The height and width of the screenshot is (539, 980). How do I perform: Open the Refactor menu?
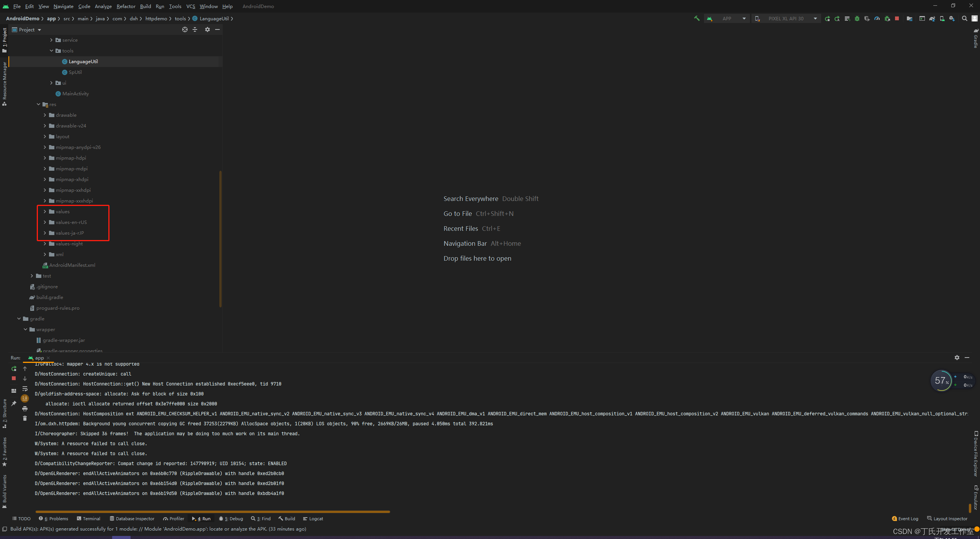[126, 6]
